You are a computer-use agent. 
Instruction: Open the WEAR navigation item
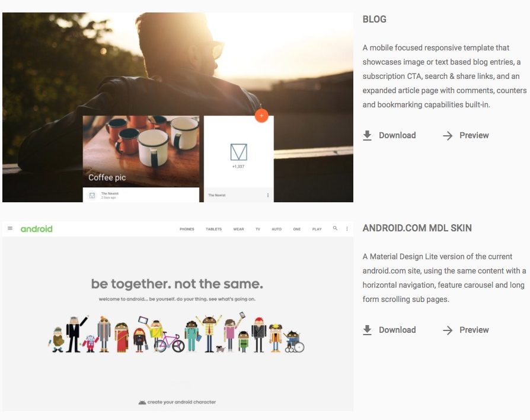click(238, 229)
